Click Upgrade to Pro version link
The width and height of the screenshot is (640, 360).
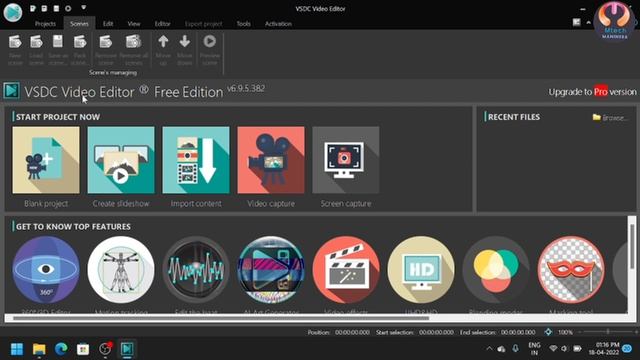point(592,92)
